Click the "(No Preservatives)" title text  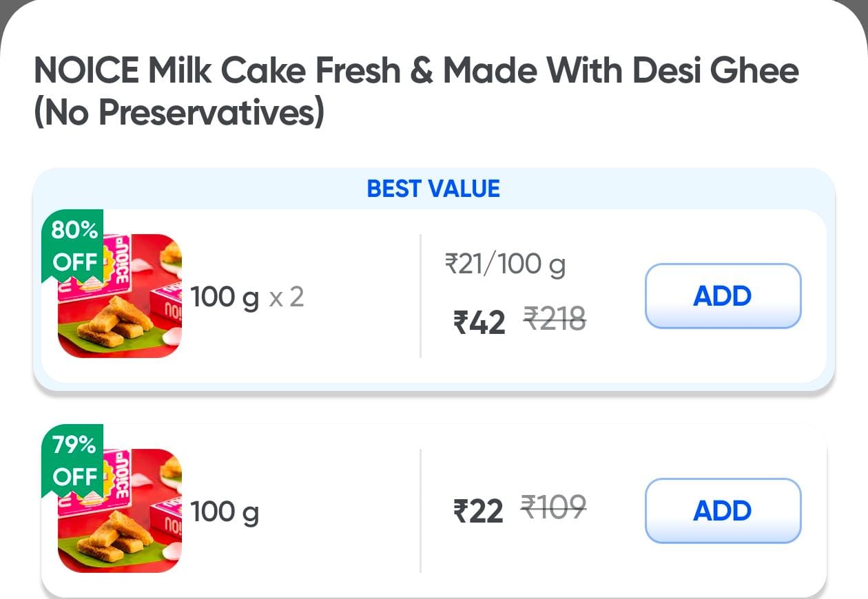coord(179,113)
